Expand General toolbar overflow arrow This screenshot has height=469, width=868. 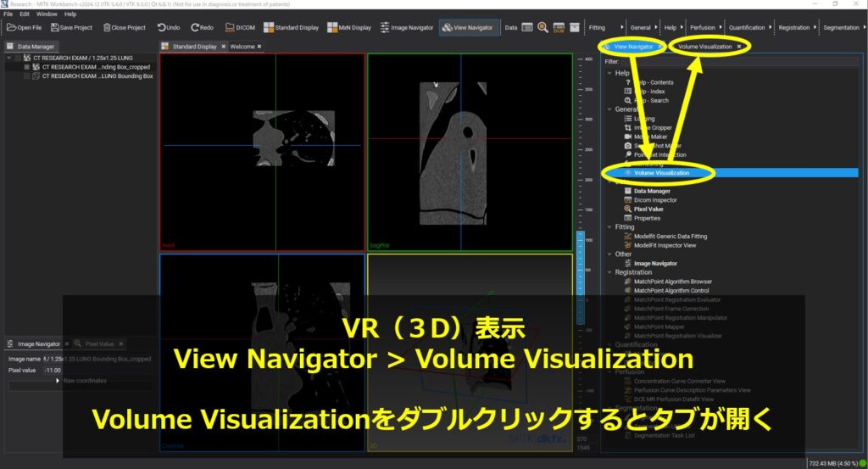point(656,27)
